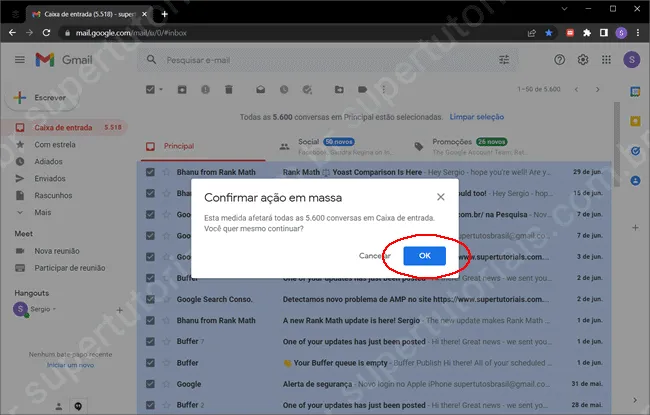The height and width of the screenshot is (415, 650).
Task: Open the browser Extensions puzzle icon
Action: pos(587,33)
